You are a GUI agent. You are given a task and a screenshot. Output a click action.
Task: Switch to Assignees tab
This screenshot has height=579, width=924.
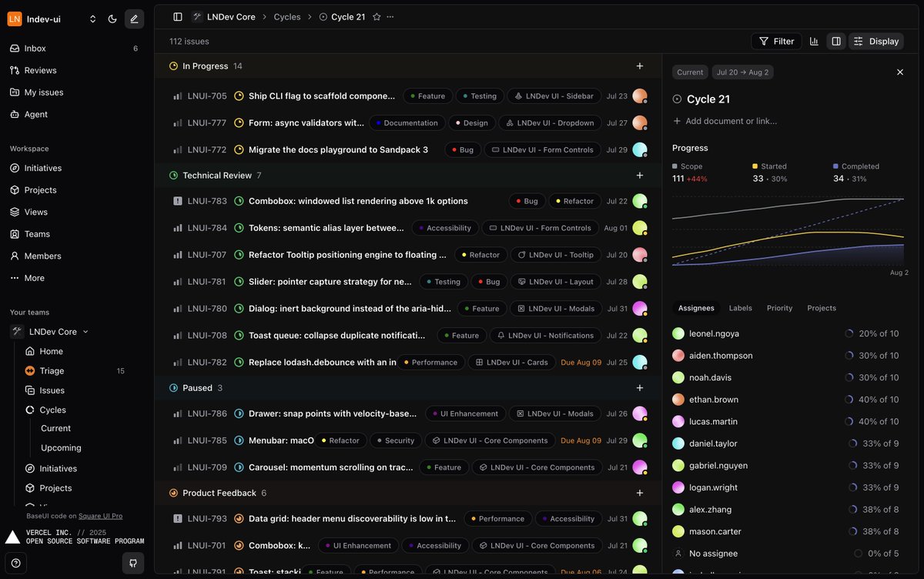[696, 308]
